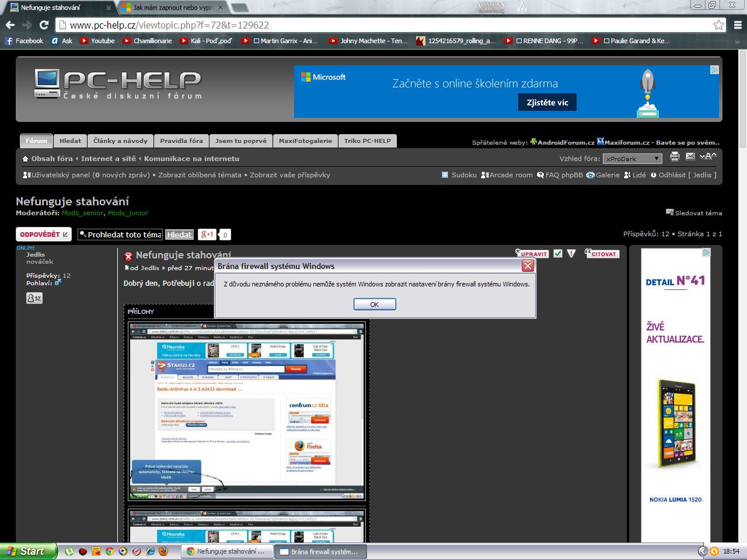Click the red exclamation report icon
Viewport: 747px width, 560px height.
[571, 254]
